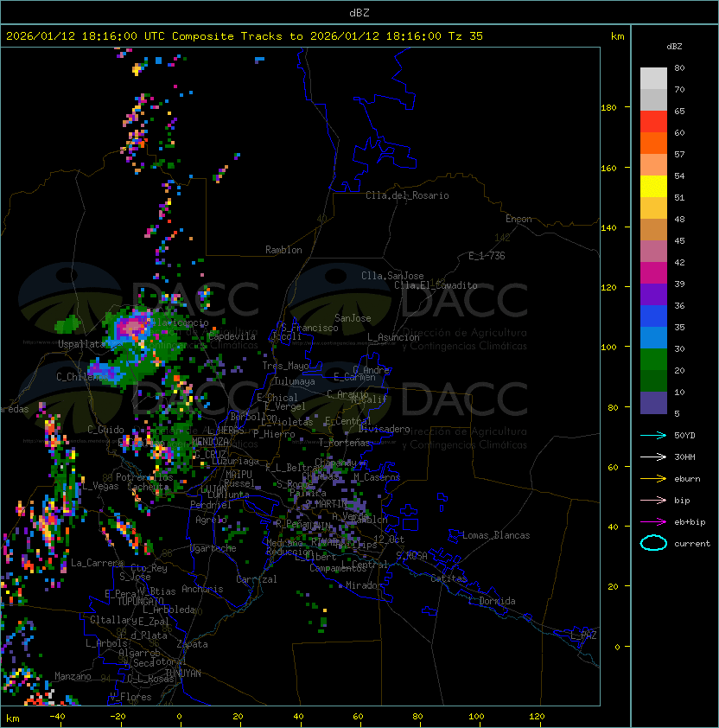
Task: Click the 'Mirador' map label
Action: coord(365,585)
